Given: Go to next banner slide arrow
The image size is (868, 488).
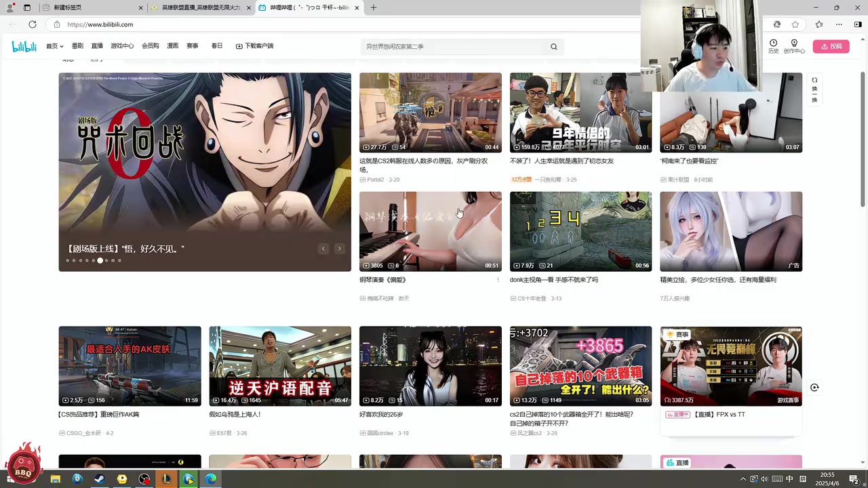Looking at the screenshot, I should [339, 249].
